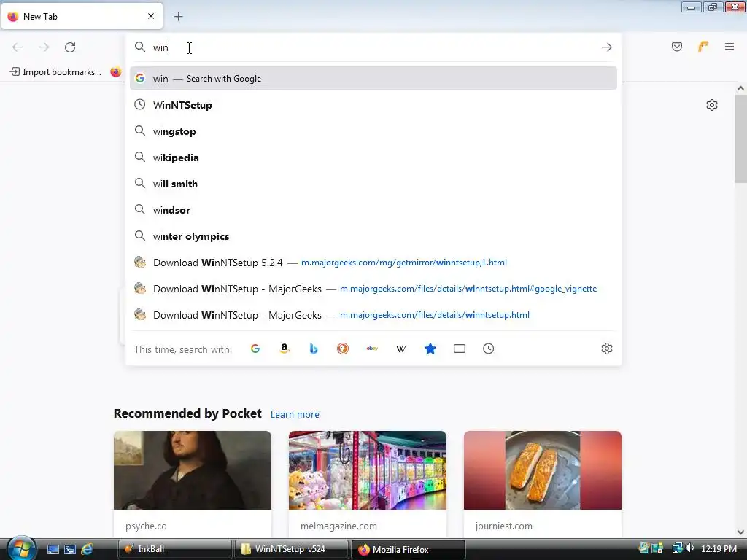Launch Internet Explorer from quick launch
The width and height of the screenshot is (747, 560).
[x=88, y=549]
